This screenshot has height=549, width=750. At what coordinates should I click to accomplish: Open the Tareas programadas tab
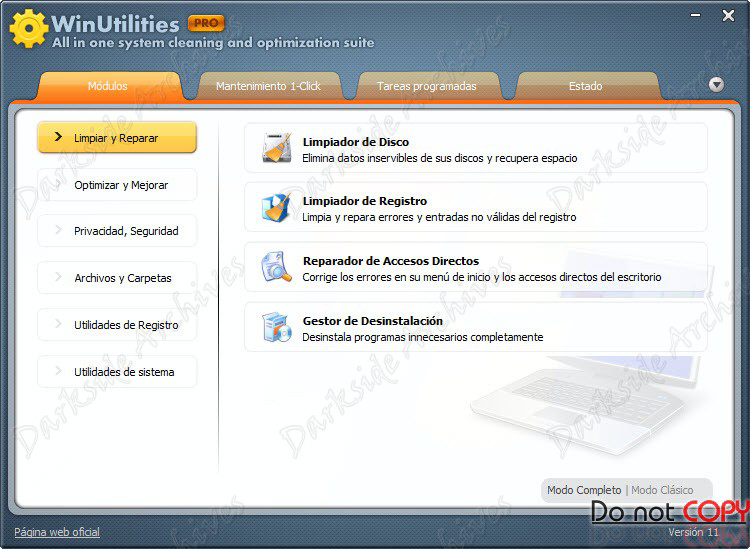pyautogui.click(x=427, y=86)
